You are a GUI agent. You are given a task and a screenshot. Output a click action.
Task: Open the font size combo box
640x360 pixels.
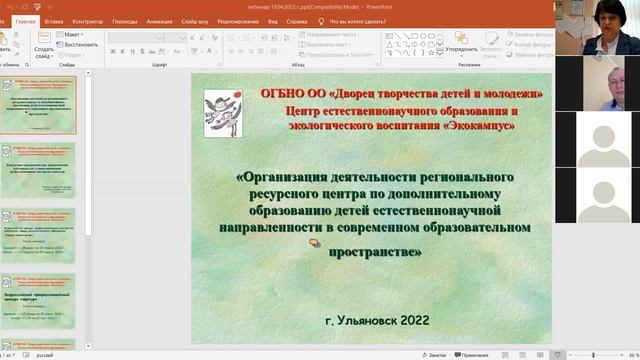(x=175, y=38)
